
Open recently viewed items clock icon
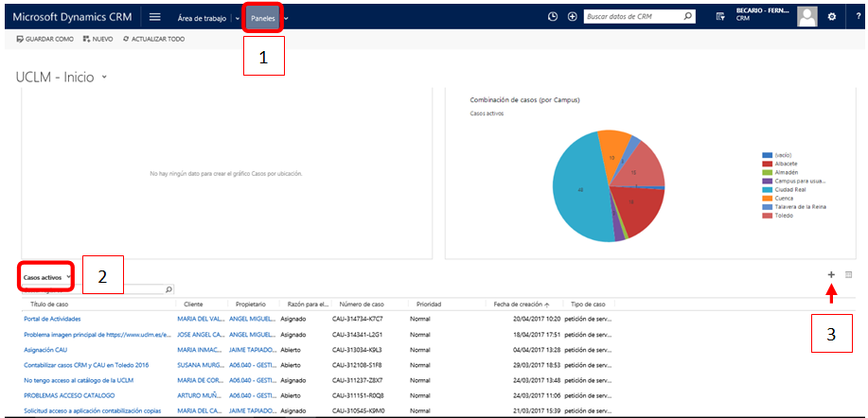[x=553, y=17]
